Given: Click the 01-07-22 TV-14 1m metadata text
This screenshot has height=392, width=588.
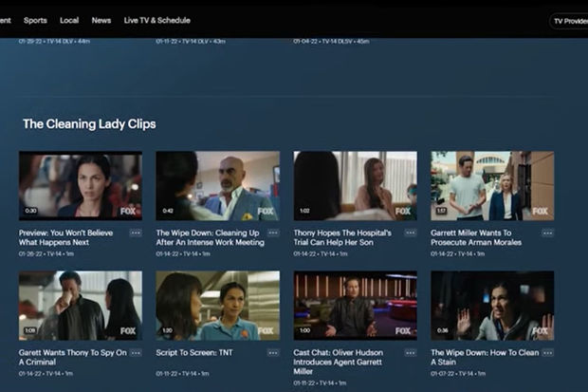Looking at the screenshot, I should (458, 374).
